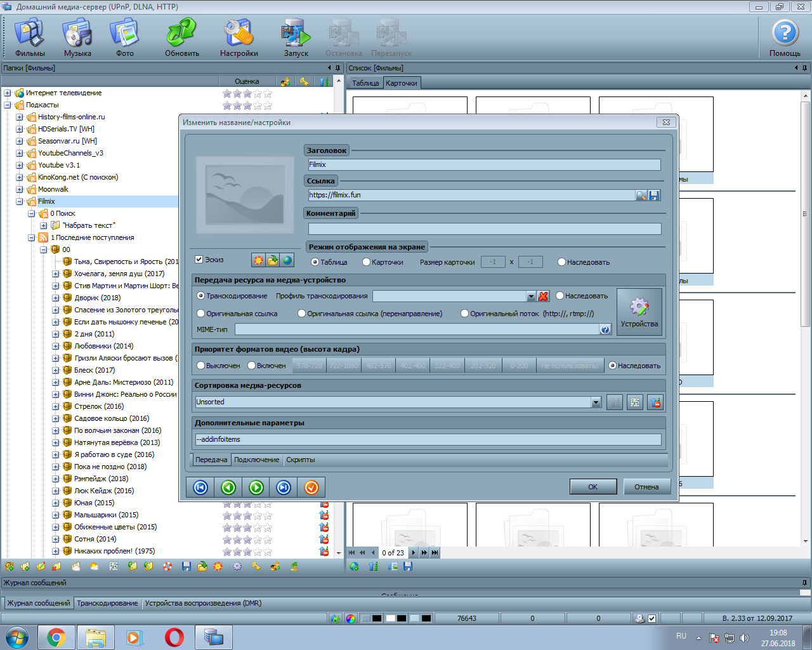Switch to the Подключение tab

point(256,460)
